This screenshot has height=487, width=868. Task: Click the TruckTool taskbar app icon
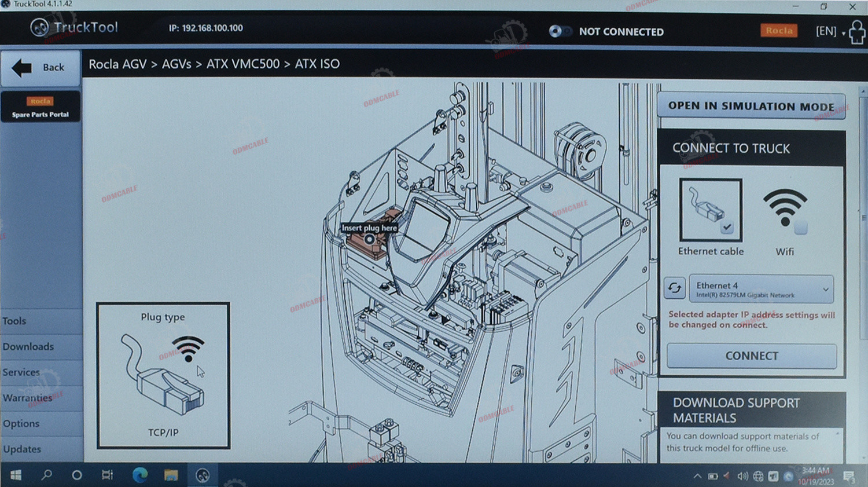203,475
